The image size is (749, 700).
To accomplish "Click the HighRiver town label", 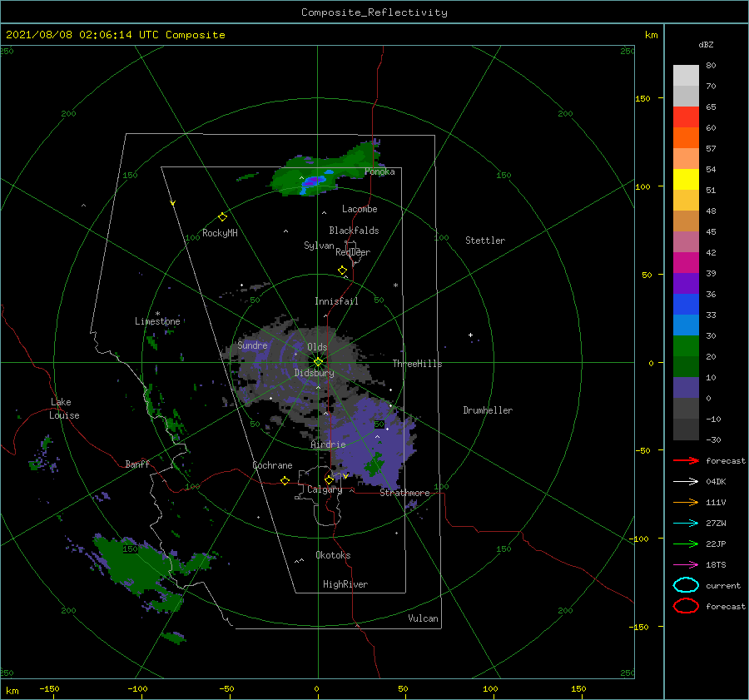I will [x=345, y=584].
